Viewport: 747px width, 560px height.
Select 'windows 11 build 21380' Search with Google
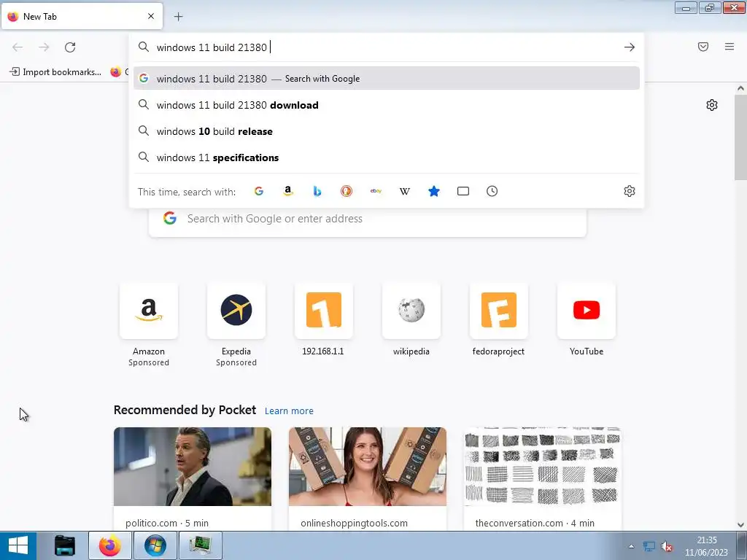click(387, 79)
